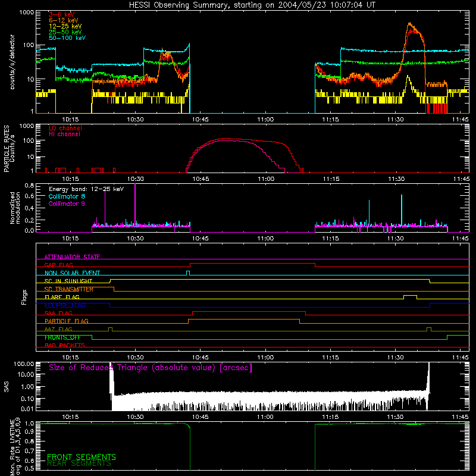This screenshot has width=476, height=476.
Task: Click the raised PARTICLE_FLAG segment
Action: [x=244, y=320]
